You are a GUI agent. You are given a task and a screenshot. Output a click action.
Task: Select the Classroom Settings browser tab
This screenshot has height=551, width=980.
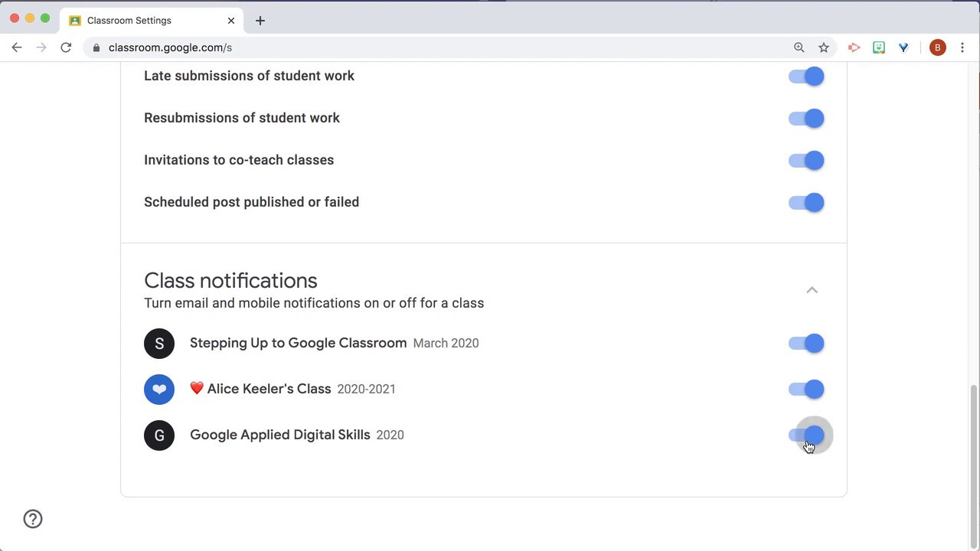point(152,21)
